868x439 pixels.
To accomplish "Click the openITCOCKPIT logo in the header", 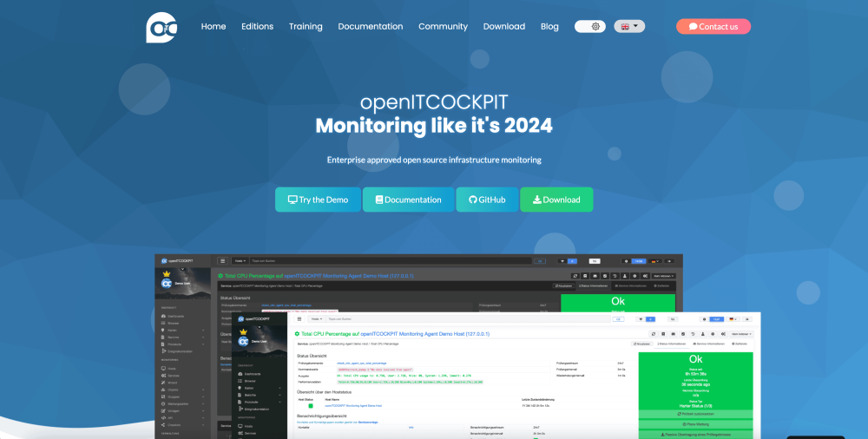I will tap(161, 27).
